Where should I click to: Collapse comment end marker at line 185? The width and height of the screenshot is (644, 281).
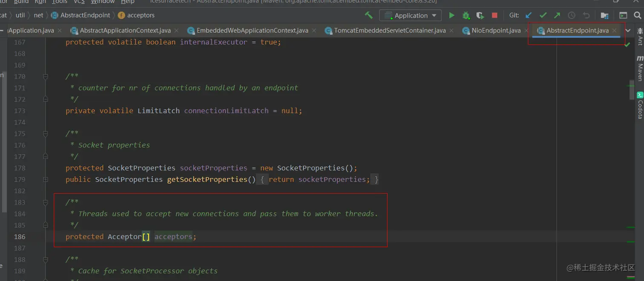tap(46, 225)
